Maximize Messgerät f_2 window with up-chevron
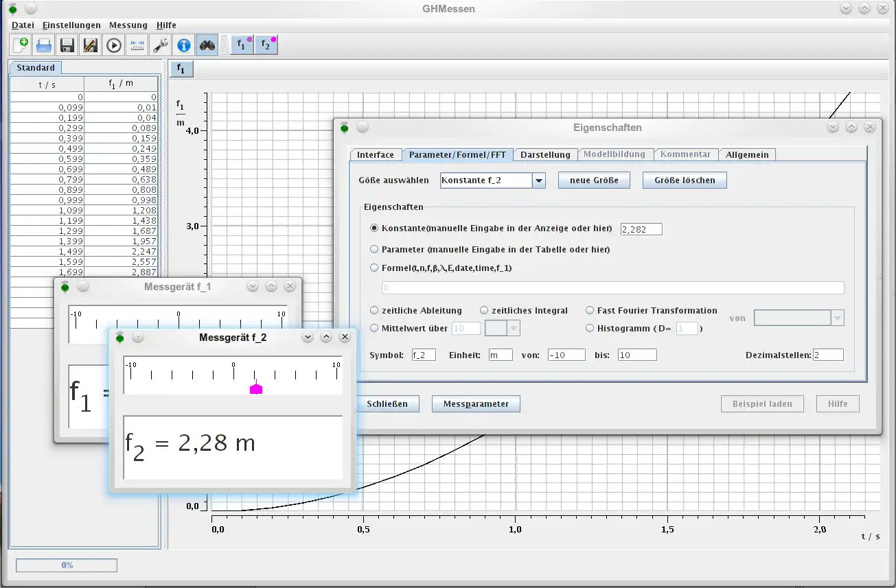The image size is (896, 588). coord(326,337)
